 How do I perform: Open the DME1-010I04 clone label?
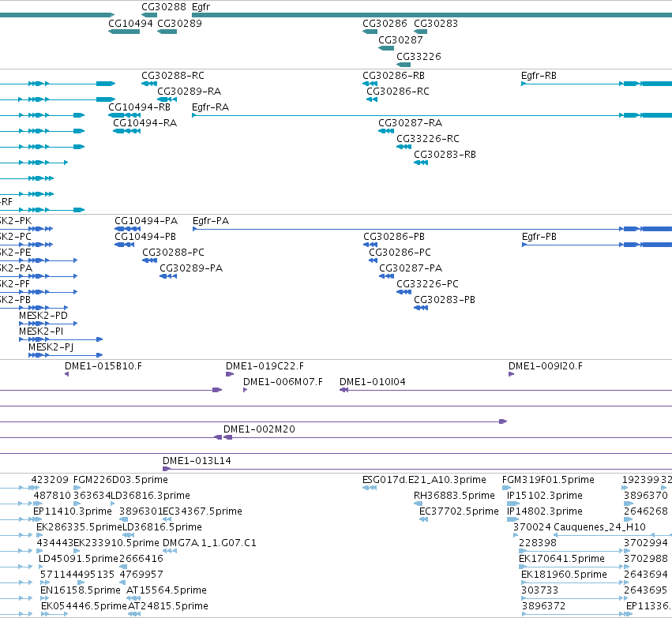point(373,383)
